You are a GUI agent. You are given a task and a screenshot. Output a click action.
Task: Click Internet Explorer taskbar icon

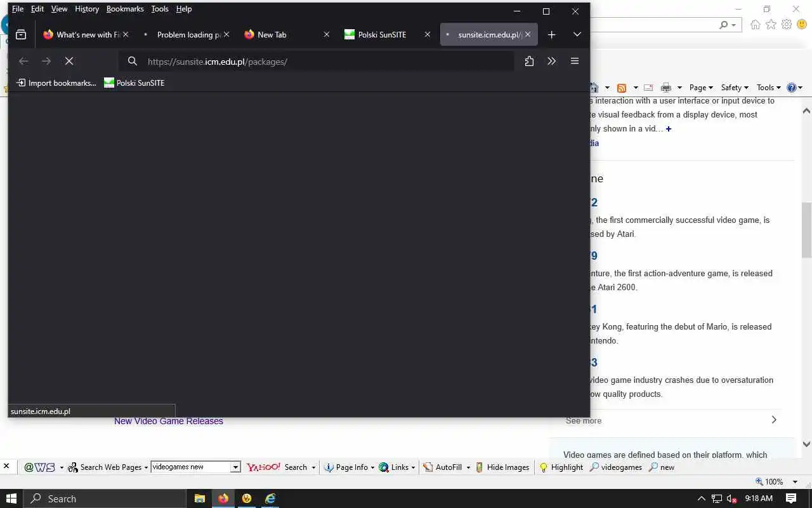(270, 498)
